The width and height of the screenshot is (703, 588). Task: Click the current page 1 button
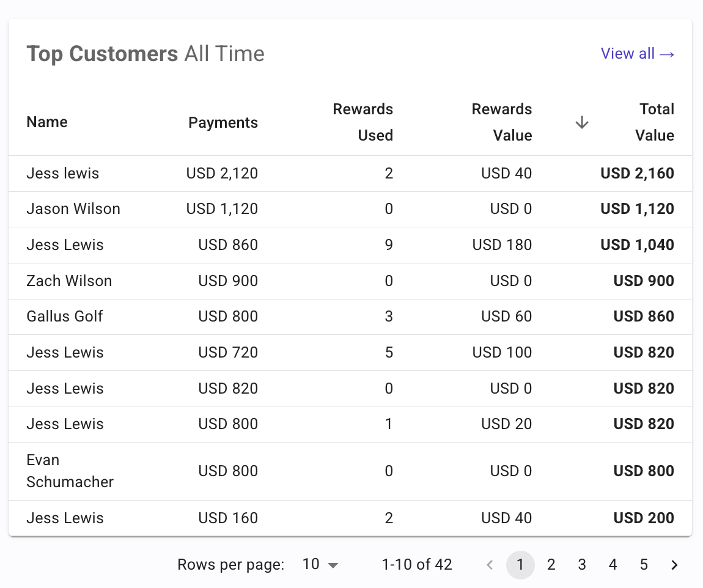pos(520,565)
